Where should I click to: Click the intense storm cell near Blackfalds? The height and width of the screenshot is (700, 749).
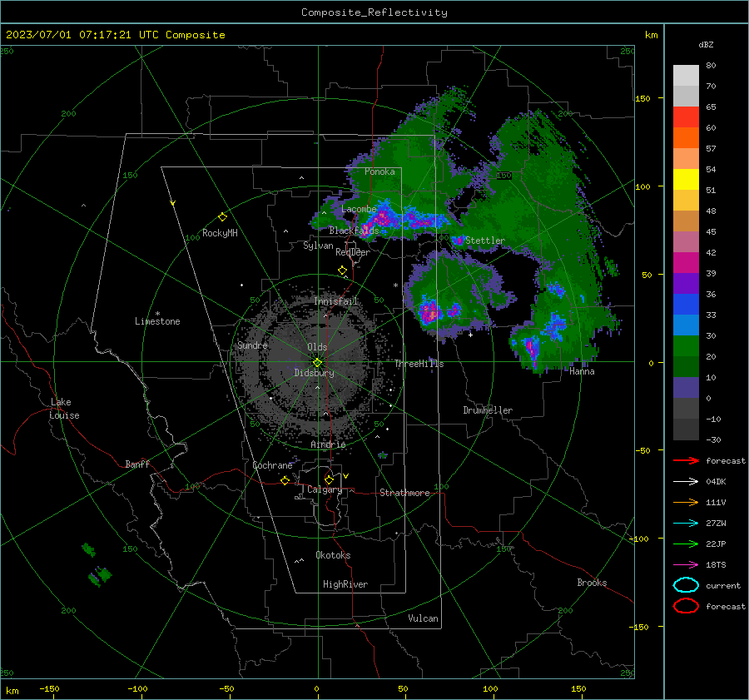382,217
